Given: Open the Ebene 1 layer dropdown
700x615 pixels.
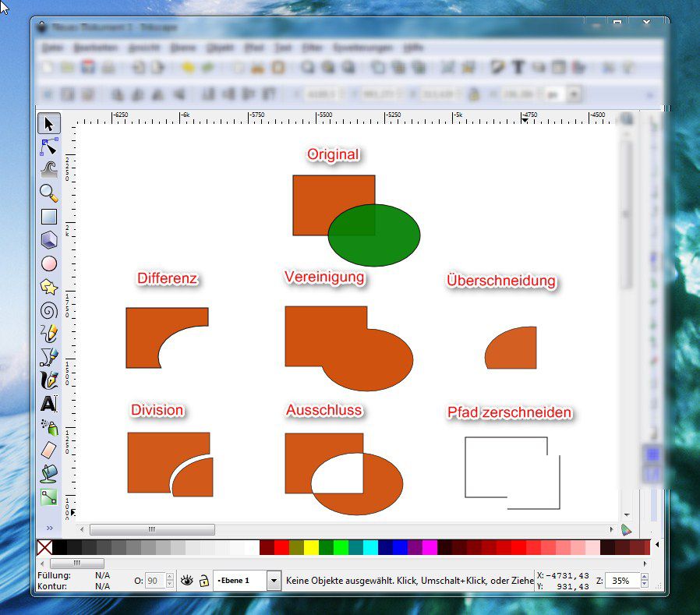Looking at the screenshot, I should click(x=273, y=580).
